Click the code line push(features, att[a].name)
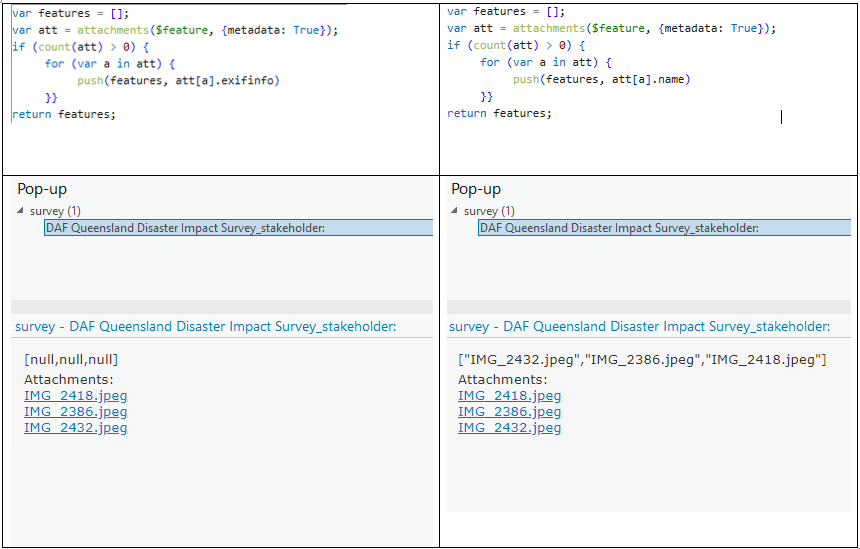The image size is (860, 549). 602,80
